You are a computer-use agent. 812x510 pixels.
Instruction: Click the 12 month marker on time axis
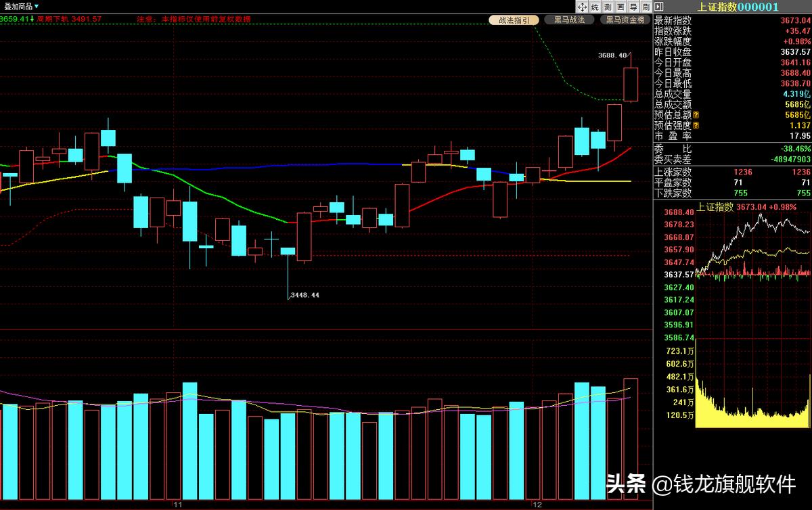tap(538, 505)
